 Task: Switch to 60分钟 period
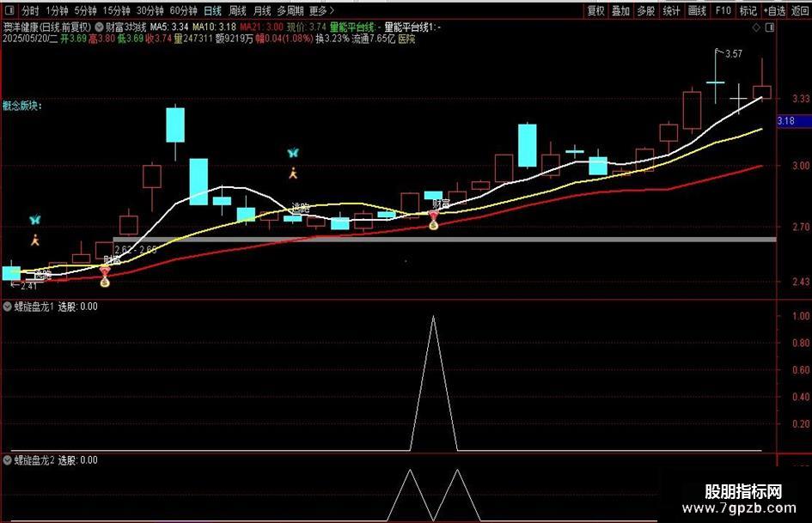click(183, 10)
